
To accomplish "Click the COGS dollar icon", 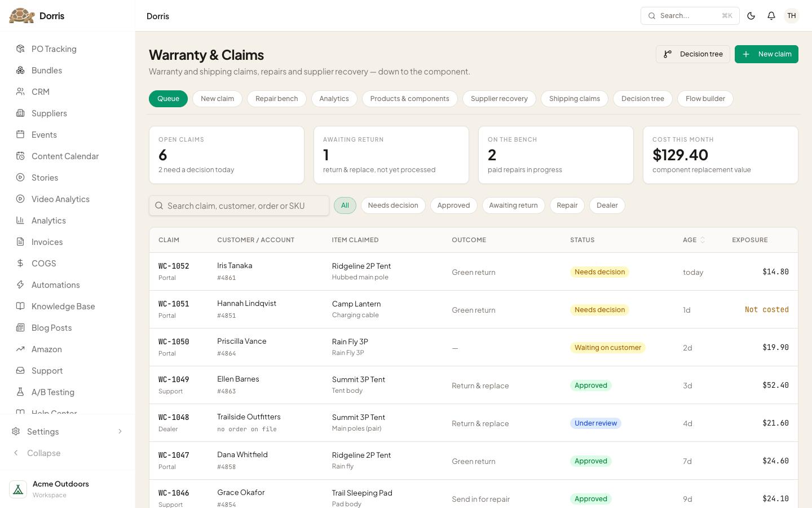I will pos(20,263).
